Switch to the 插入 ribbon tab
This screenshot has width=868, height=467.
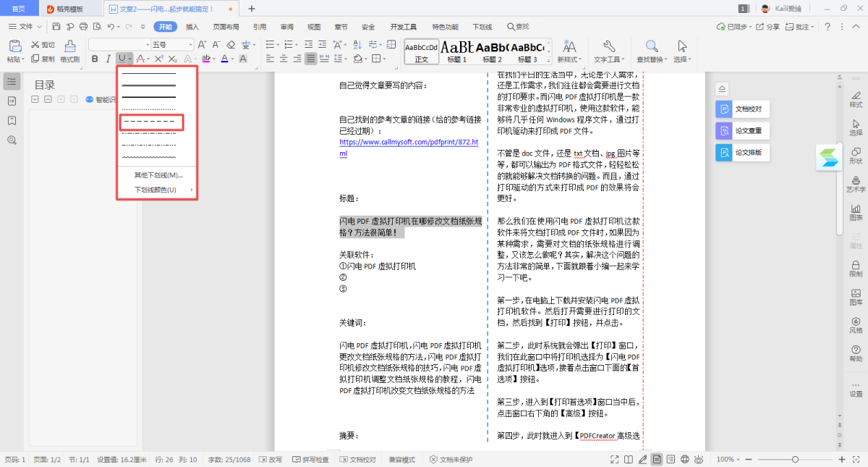192,27
